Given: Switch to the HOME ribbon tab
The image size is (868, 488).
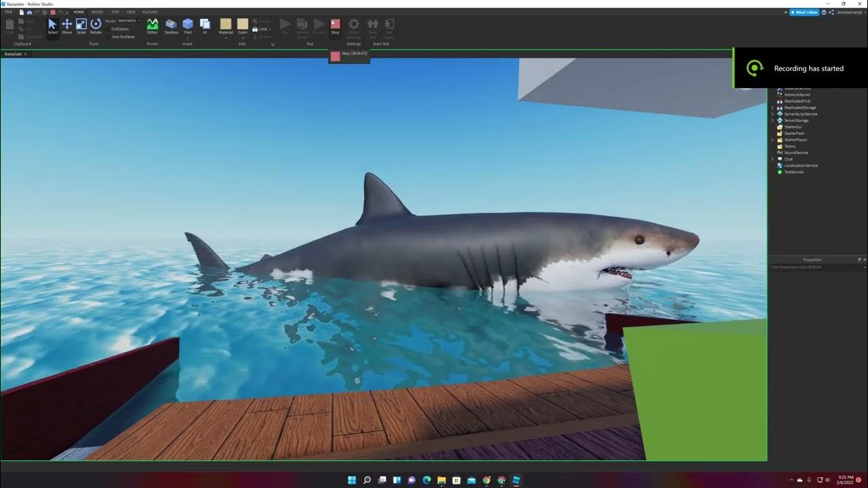Looking at the screenshot, I should 79,12.
